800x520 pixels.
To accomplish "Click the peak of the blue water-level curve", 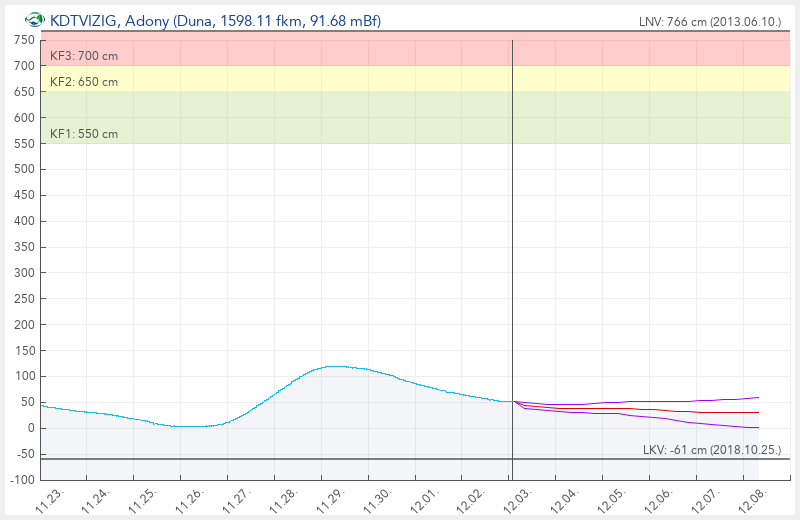I will [x=335, y=366].
